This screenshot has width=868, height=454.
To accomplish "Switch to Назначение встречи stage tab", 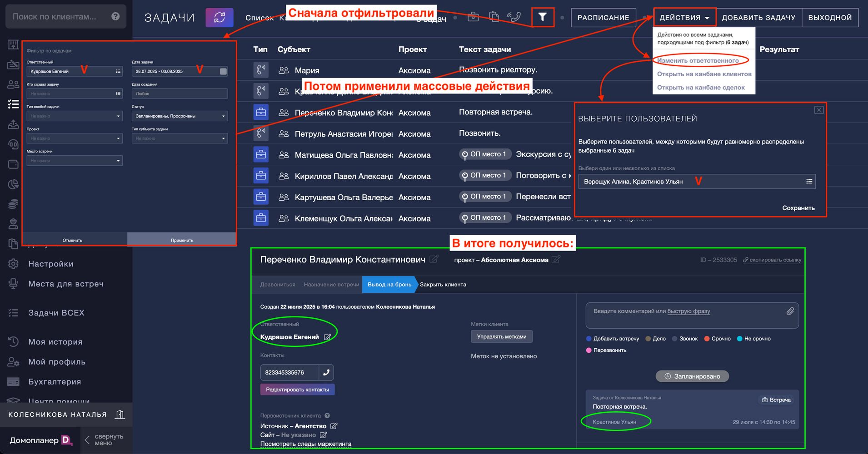I will 331,284.
